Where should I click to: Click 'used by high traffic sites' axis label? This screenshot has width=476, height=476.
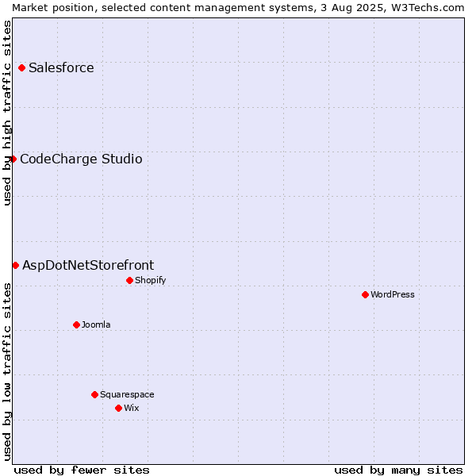tap(6, 113)
